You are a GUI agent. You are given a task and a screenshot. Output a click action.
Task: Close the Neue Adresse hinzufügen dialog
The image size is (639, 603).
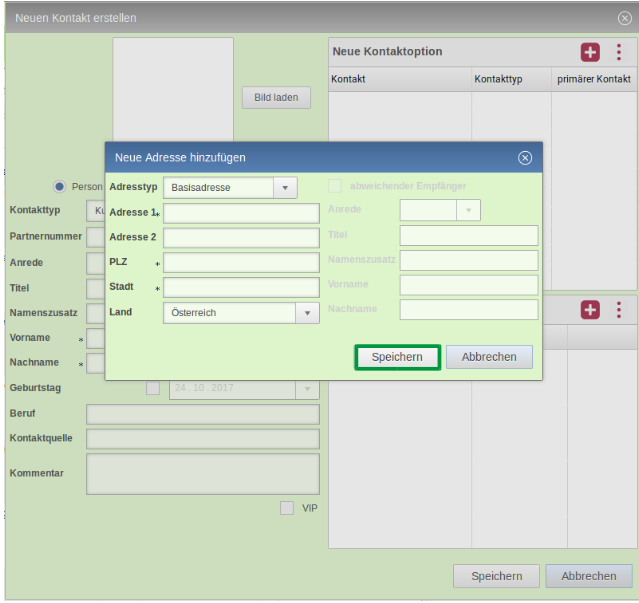coord(524,158)
